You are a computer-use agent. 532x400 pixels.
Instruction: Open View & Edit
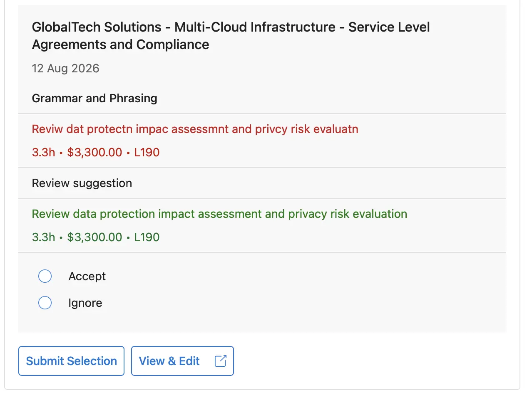click(182, 361)
